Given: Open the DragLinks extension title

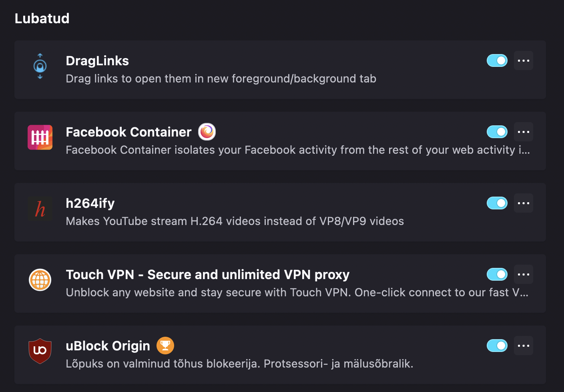Looking at the screenshot, I should click(97, 61).
